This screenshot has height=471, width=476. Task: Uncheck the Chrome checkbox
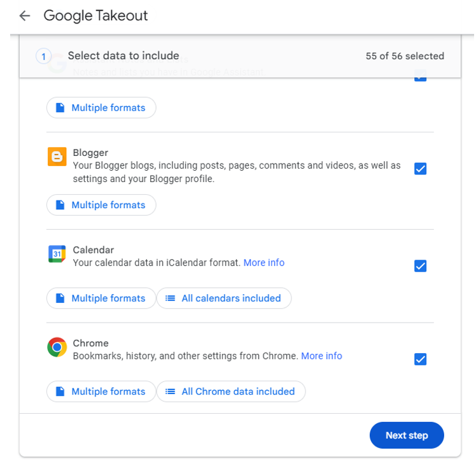[x=420, y=359]
